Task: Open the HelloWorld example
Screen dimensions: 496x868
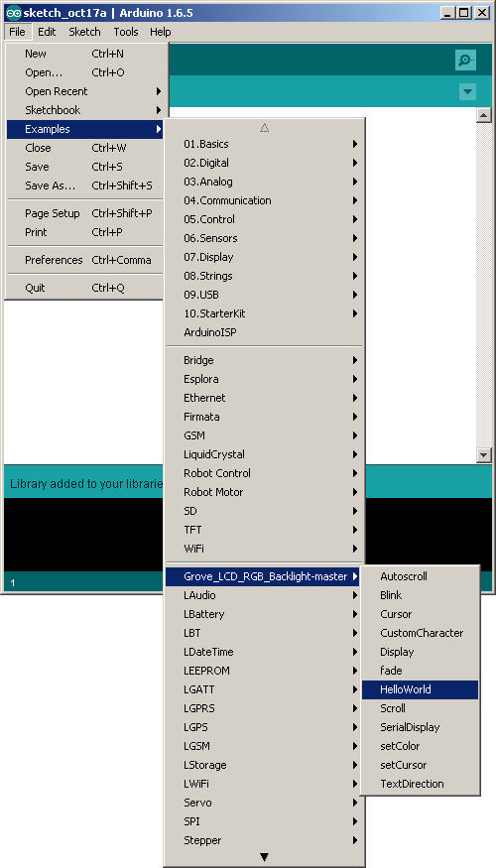Action: [421, 689]
